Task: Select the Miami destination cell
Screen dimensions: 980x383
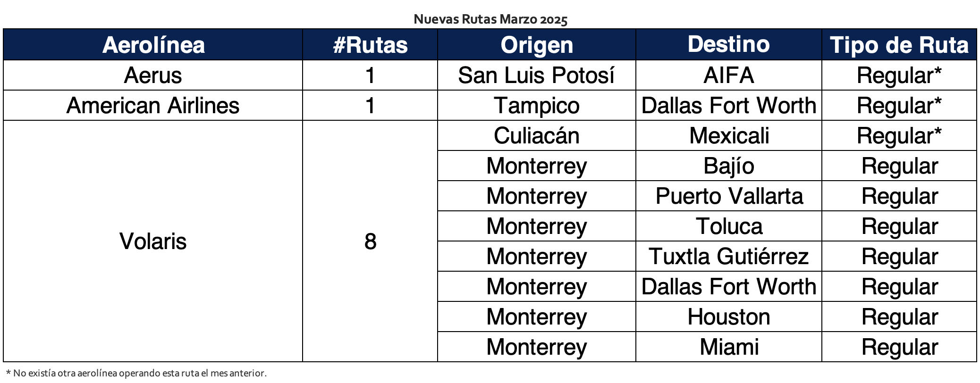Action: tap(728, 347)
